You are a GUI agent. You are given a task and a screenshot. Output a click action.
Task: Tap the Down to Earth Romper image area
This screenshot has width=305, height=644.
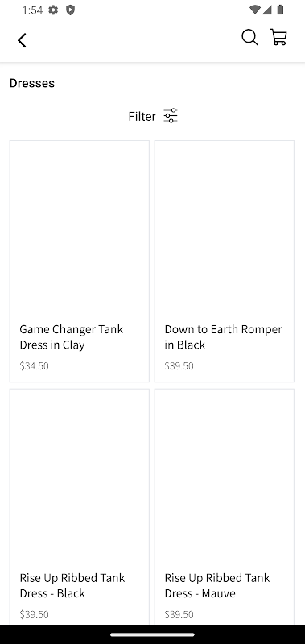tap(225, 229)
